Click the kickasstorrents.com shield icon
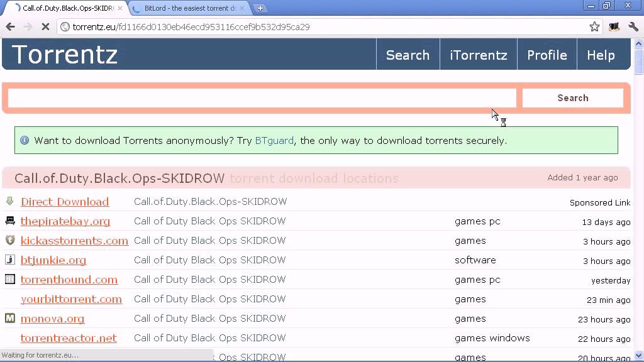The image size is (644, 362). point(10,240)
